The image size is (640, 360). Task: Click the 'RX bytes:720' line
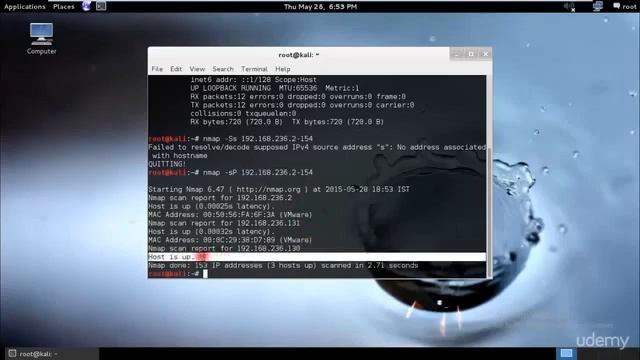[287, 122]
